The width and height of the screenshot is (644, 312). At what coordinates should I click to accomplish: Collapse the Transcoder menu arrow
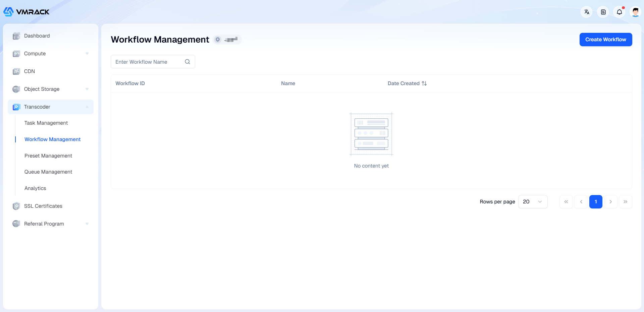(x=87, y=107)
